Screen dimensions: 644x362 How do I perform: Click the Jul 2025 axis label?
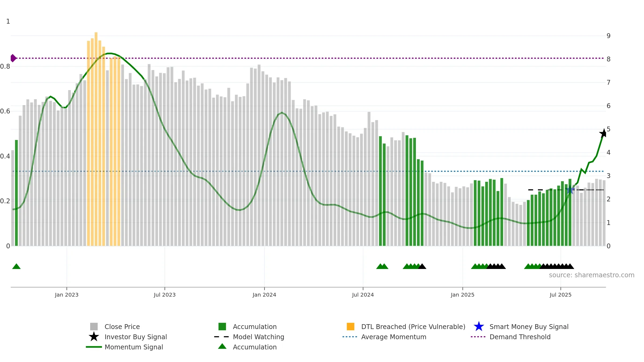tap(561, 295)
